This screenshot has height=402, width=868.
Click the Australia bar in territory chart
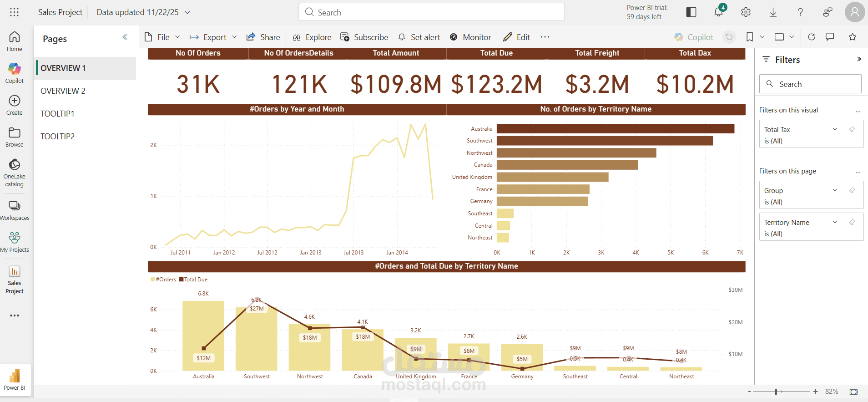click(x=616, y=129)
